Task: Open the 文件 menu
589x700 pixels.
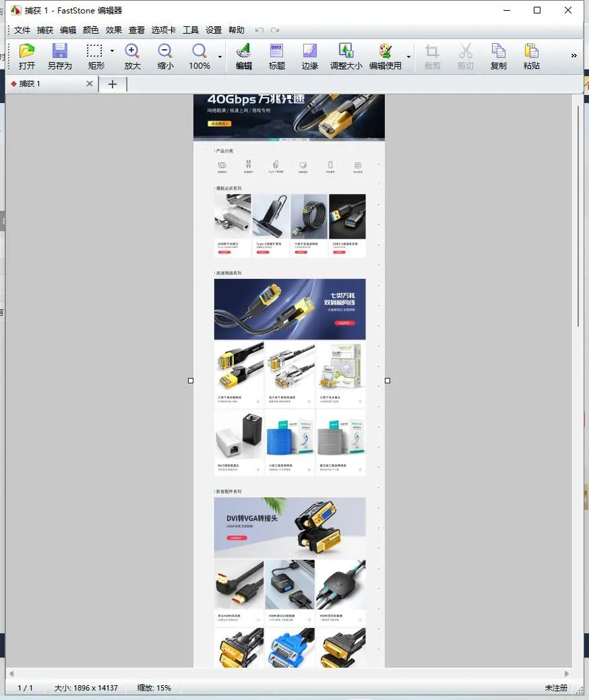Action: point(22,30)
